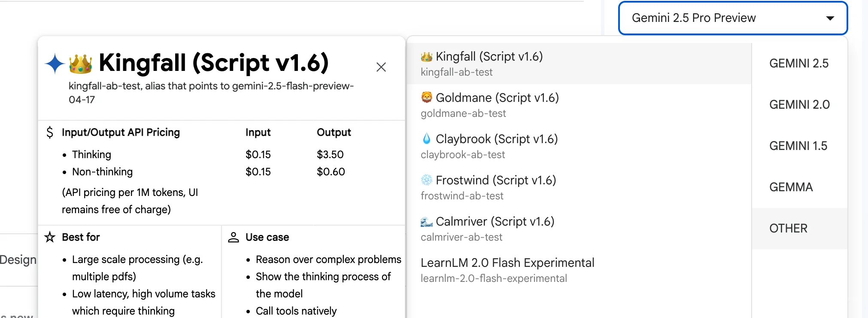The height and width of the screenshot is (318, 868).
Task: Click the water droplet icon beside Claybrook
Action: tap(426, 139)
